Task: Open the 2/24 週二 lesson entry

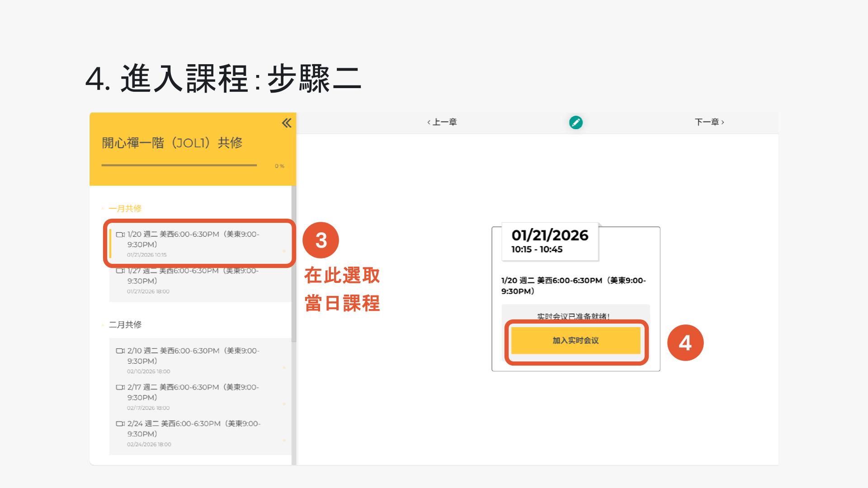Action: point(193,429)
